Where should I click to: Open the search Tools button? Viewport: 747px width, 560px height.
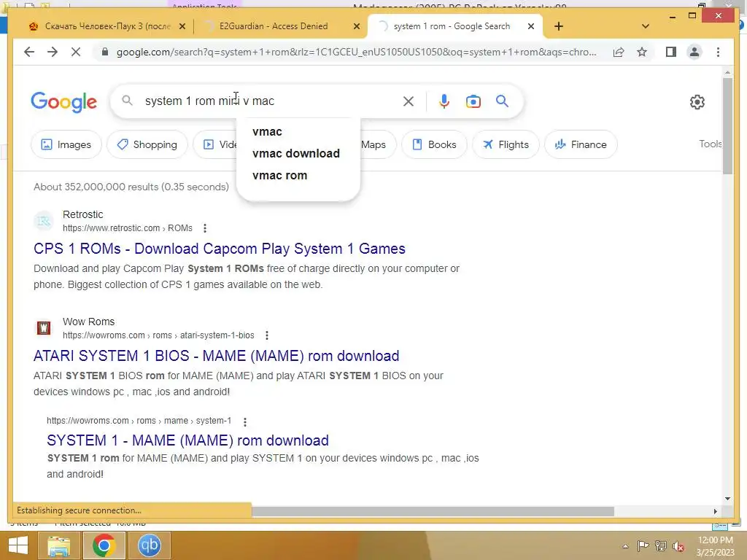[711, 144]
